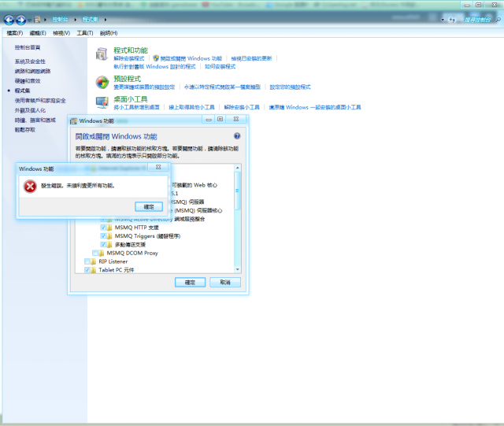Open the Default Programs icon

(x=102, y=83)
